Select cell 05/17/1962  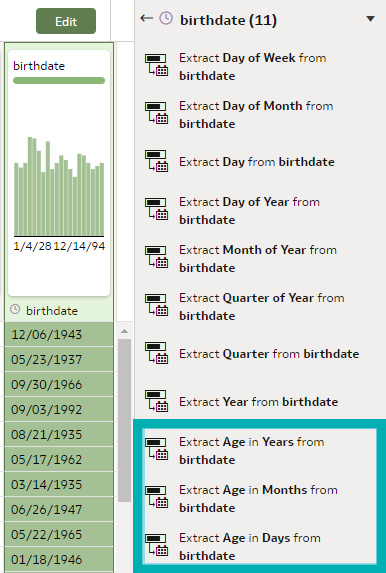coord(59,459)
